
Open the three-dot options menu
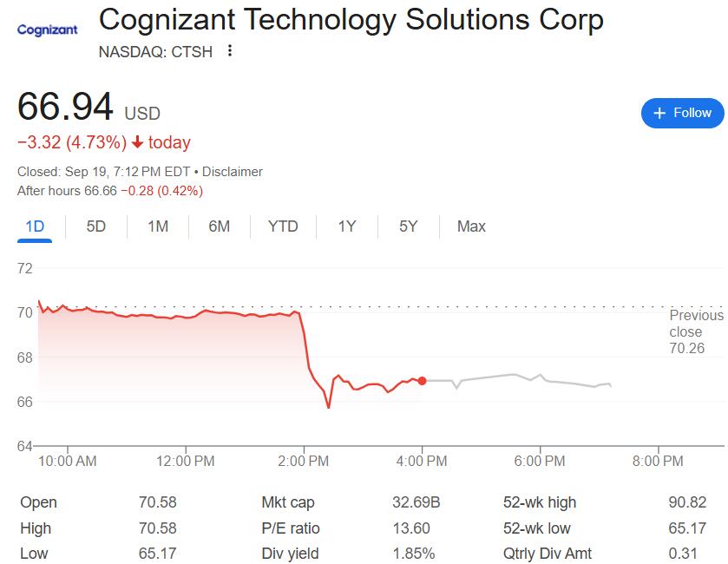(230, 51)
